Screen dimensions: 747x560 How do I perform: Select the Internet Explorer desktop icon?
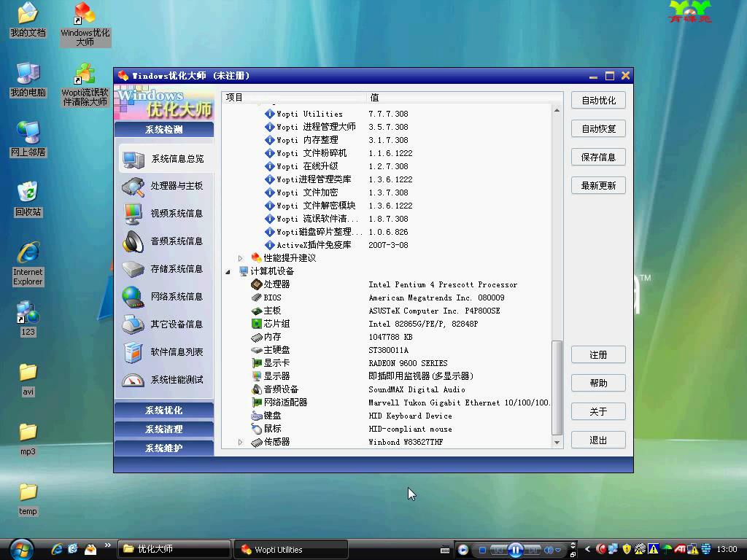(x=28, y=263)
